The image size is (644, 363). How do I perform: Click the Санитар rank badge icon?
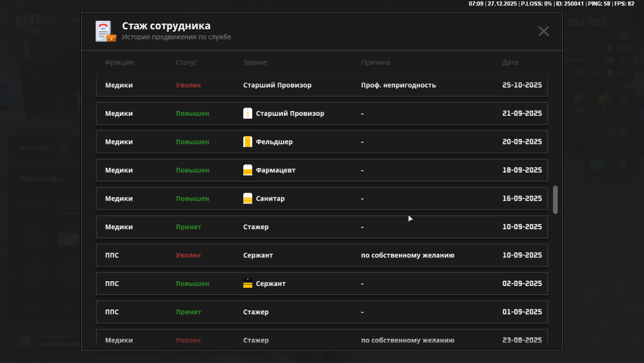tap(247, 199)
